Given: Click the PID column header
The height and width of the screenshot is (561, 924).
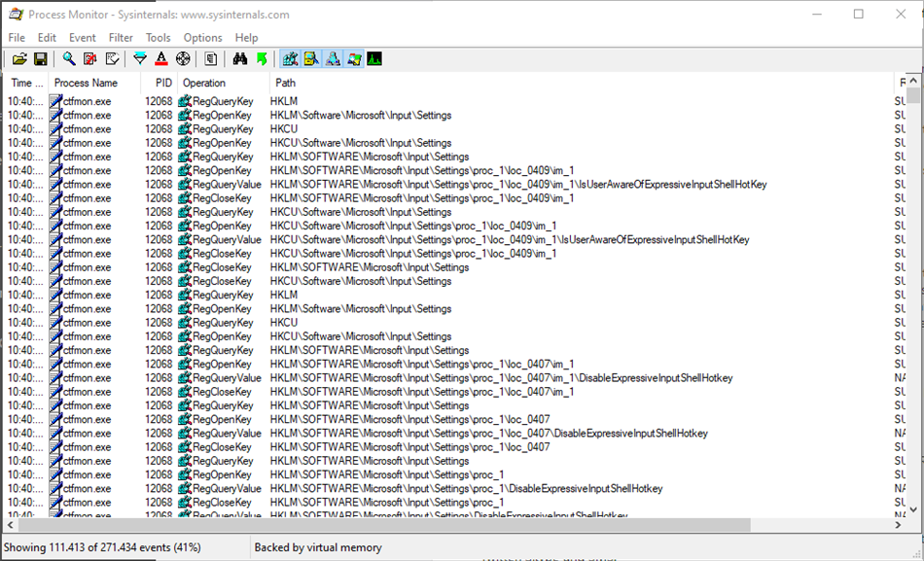Looking at the screenshot, I should coord(160,83).
